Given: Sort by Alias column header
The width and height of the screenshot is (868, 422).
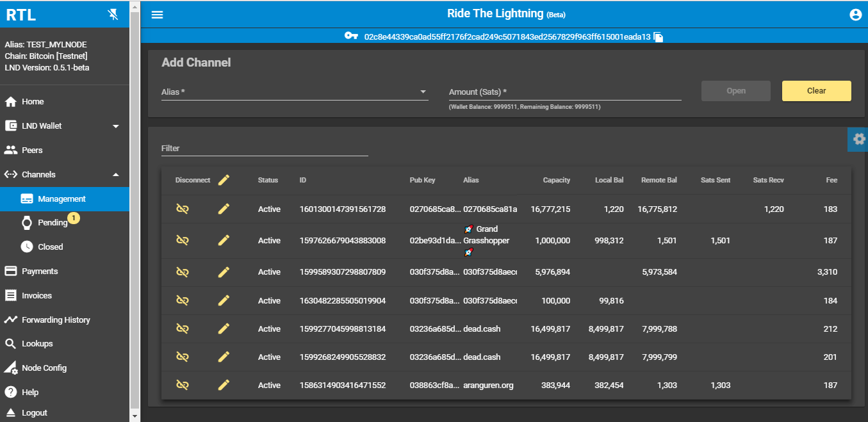Looking at the screenshot, I should [471, 180].
